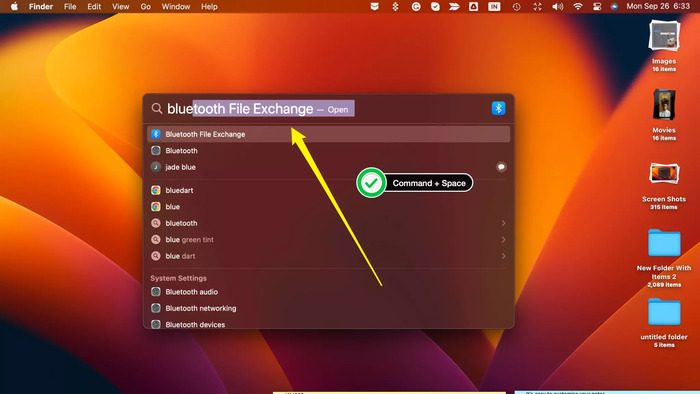Image resolution: width=700 pixels, height=394 pixels.
Task: Click the Grammarly menu bar icon
Action: click(416, 7)
